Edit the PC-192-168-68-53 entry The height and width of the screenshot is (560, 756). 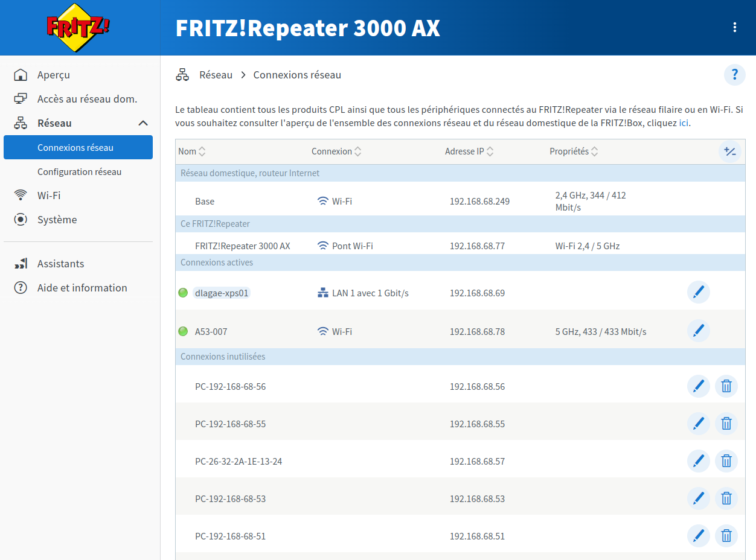(x=699, y=498)
